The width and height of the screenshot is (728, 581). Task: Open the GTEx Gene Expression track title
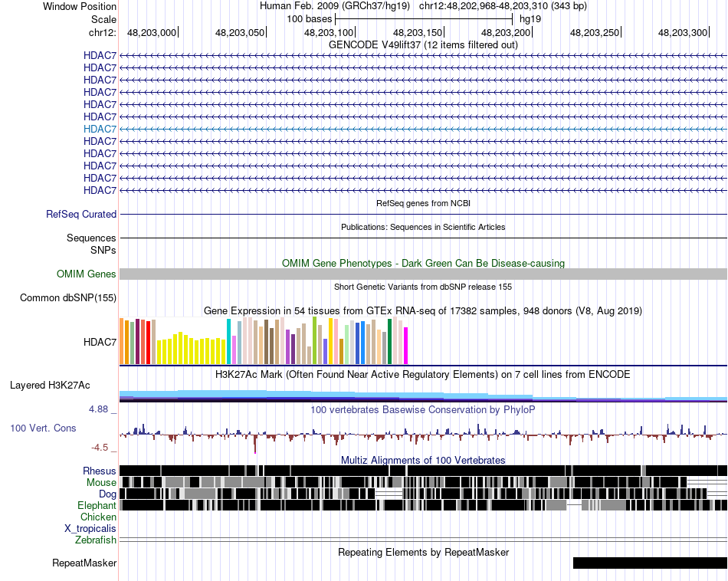click(423, 310)
